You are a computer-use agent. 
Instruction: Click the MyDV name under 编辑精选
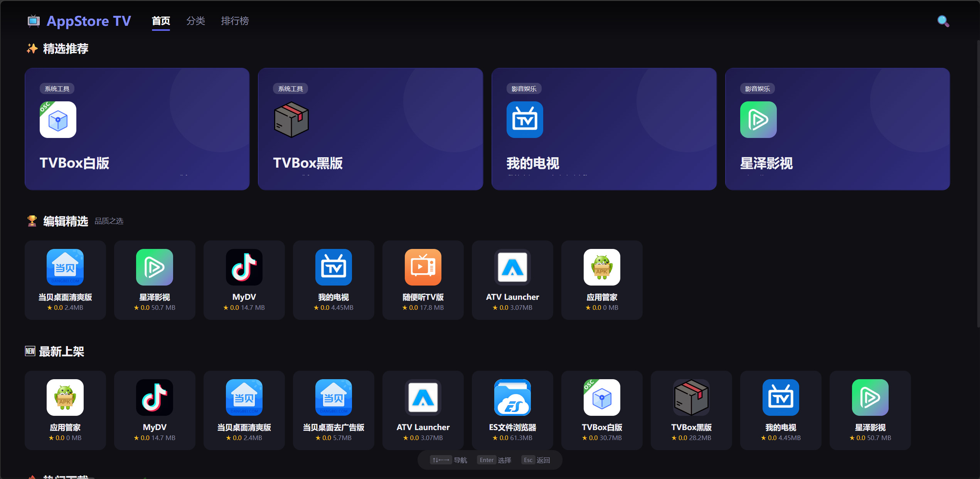pyautogui.click(x=244, y=297)
